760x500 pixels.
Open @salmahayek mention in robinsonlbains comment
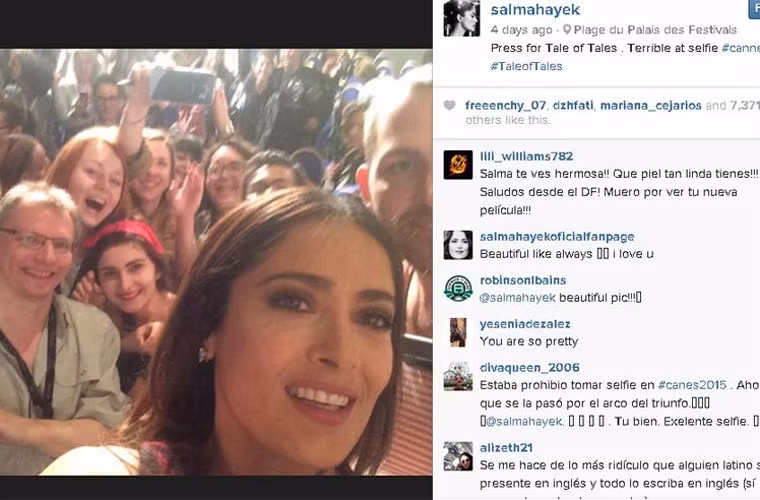click(517, 298)
